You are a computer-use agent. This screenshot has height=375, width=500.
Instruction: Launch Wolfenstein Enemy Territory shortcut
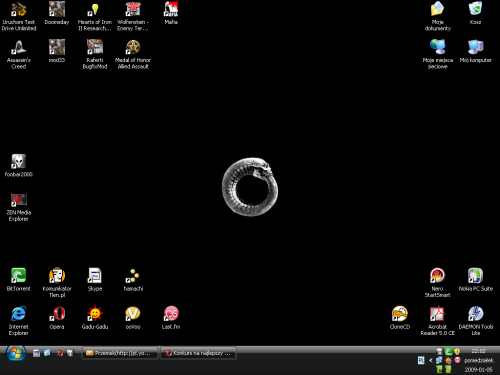(133, 16)
